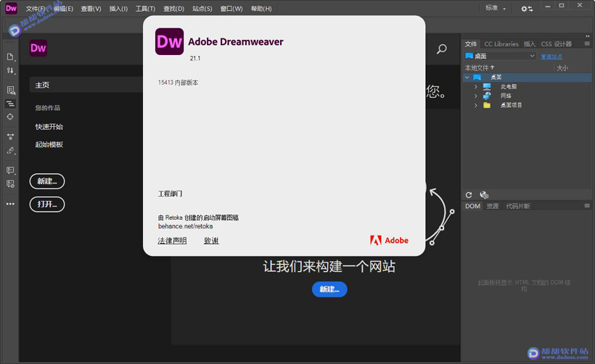The height and width of the screenshot is (364, 595).
Task: Click the 打开... button in sidebar
Action: [x=47, y=204]
